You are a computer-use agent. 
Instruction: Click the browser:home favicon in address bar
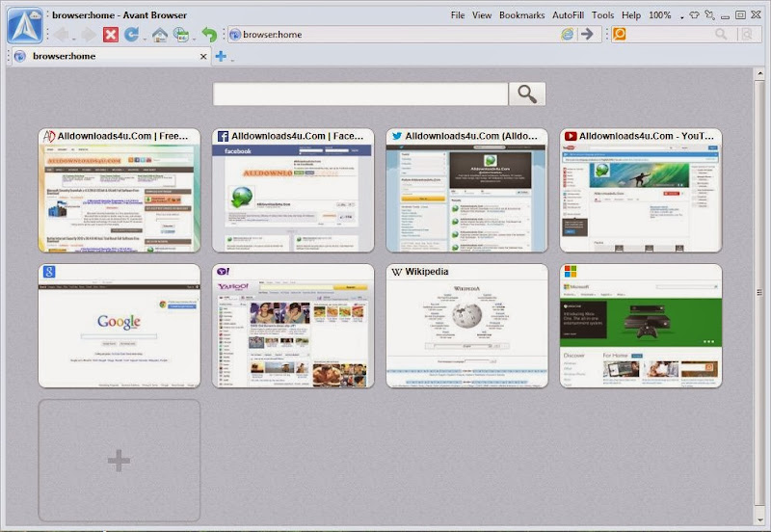[235, 35]
